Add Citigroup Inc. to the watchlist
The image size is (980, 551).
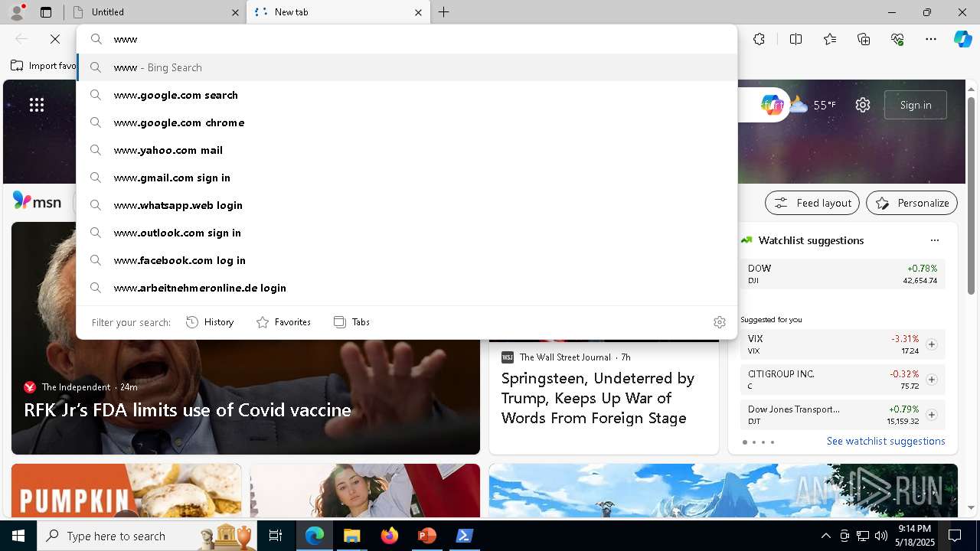931,380
